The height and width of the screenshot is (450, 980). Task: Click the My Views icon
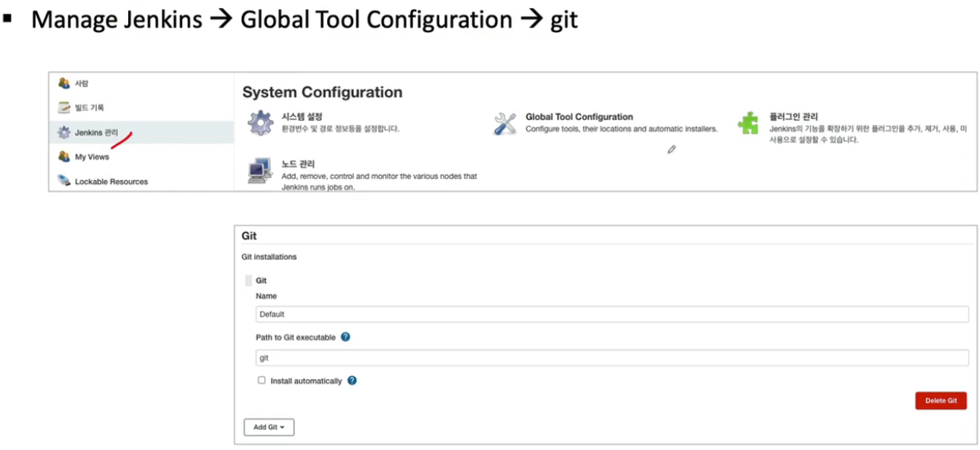[64, 156]
